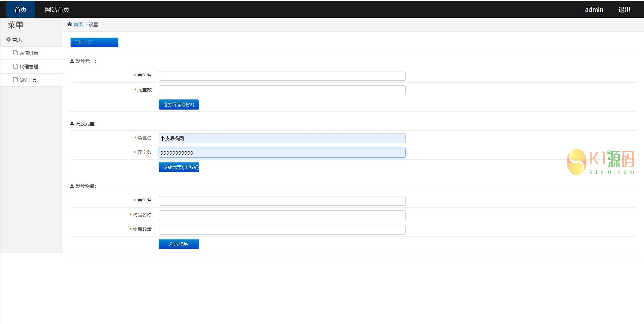The image size is (644, 324).
Task: Submit with the 发放元宝(不涨V) button
Action: coord(179,167)
